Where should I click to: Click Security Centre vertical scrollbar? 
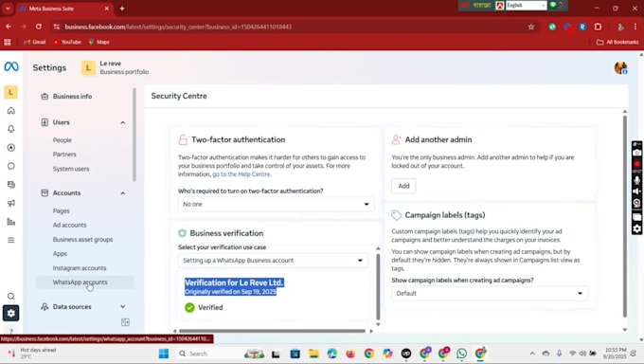625,216
